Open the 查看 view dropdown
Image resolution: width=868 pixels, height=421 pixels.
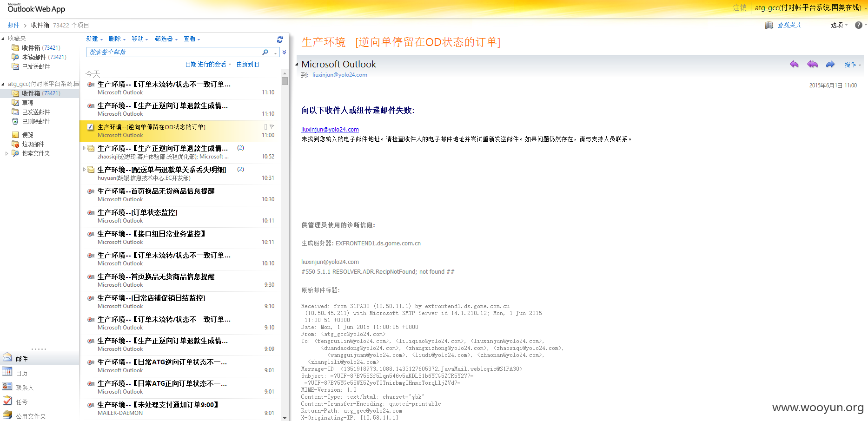[x=192, y=39]
